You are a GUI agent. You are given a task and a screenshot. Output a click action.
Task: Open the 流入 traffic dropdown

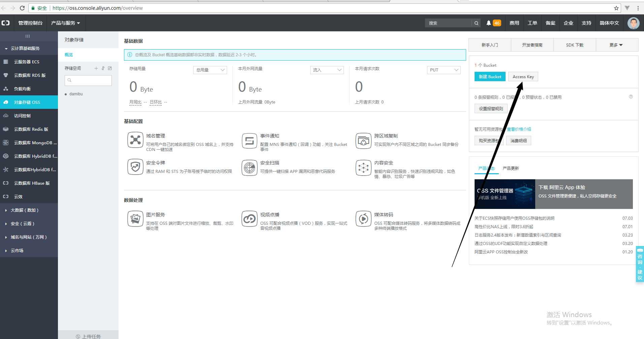click(327, 70)
